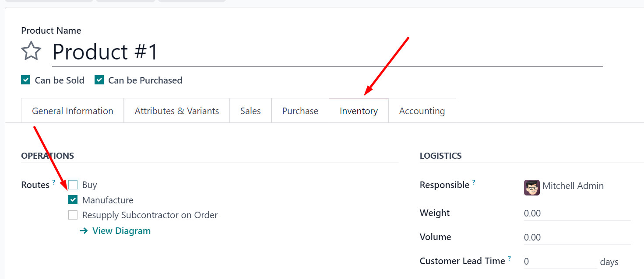Uncheck the Can be Sold checkbox
The width and height of the screenshot is (644, 279).
click(25, 80)
